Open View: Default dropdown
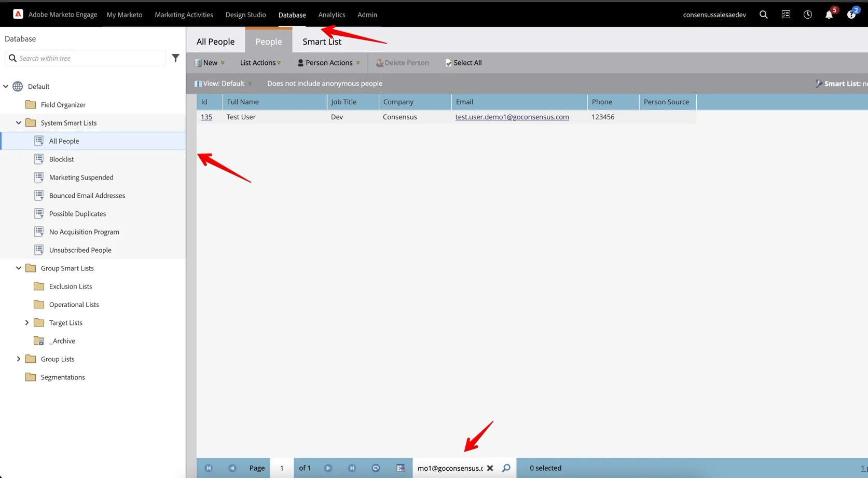The image size is (868, 478). 223,84
